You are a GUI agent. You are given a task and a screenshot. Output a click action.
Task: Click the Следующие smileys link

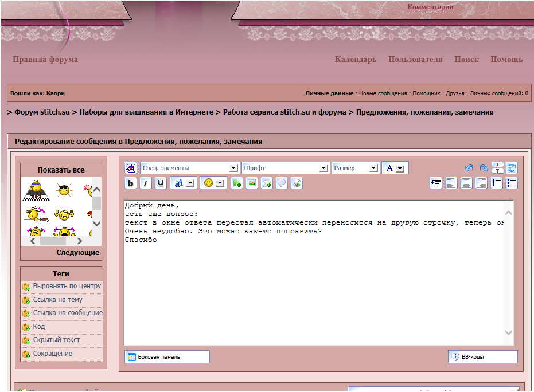coord(77,253)
